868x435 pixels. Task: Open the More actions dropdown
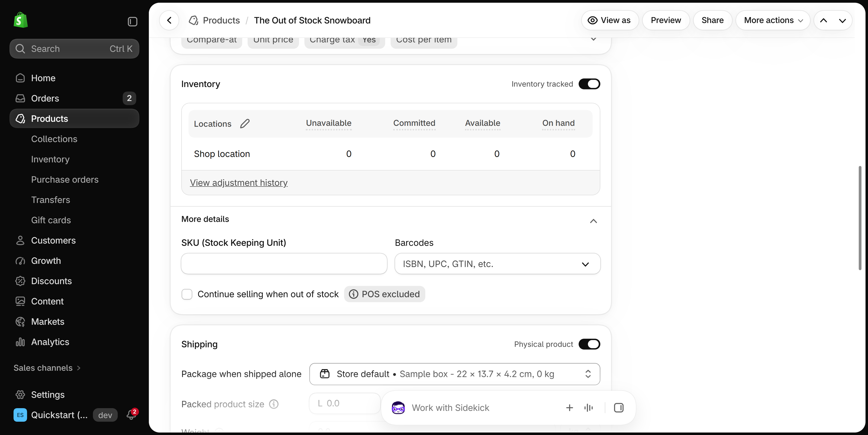coord(773,20)
